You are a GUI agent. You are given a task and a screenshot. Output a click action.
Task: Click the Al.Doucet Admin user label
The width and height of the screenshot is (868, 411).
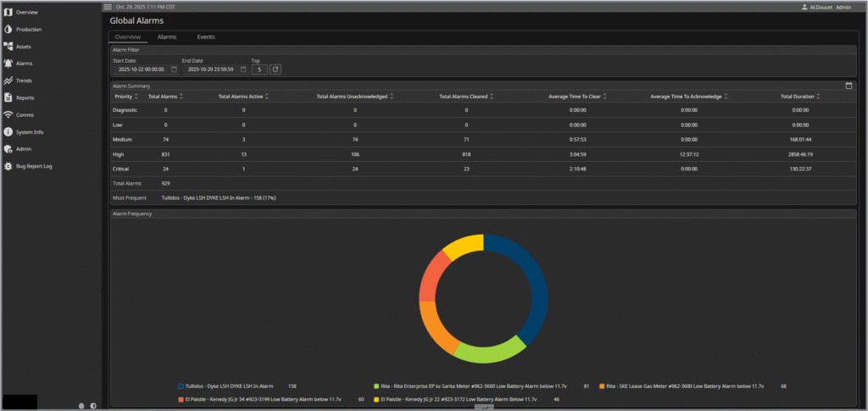coord(831,7)
